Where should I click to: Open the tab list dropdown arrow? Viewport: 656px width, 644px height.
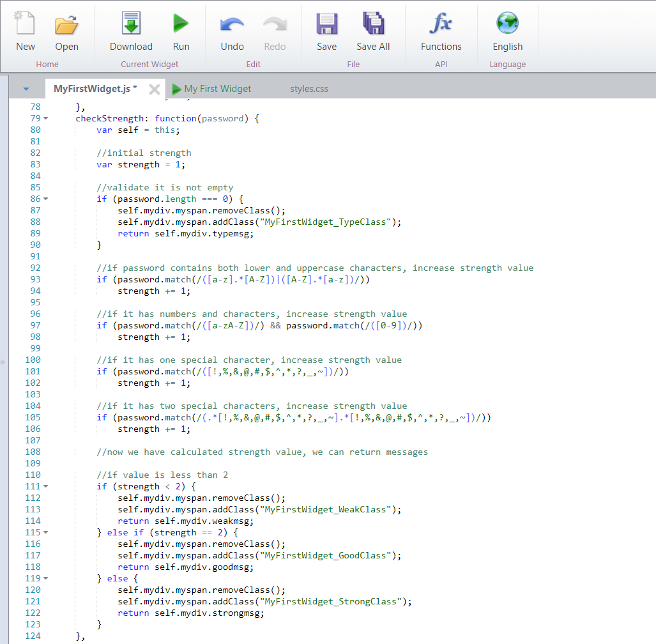[26, 89]
